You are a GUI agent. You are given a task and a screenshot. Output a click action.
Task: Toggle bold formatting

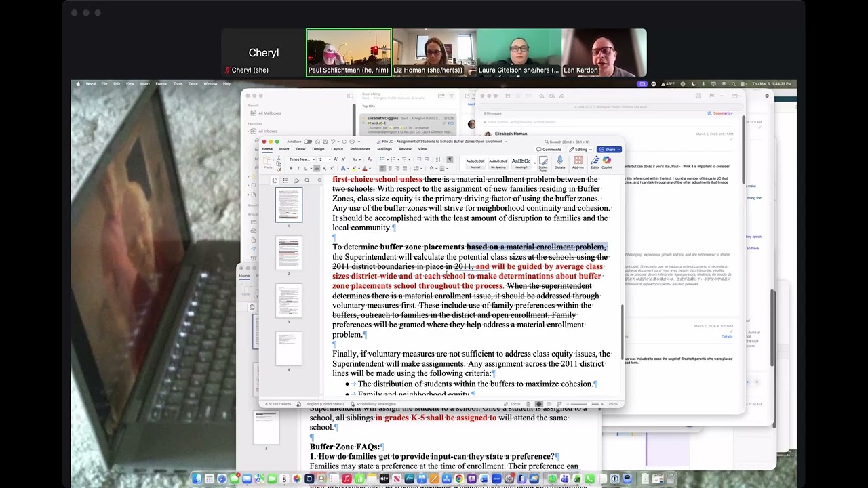click(x=291, y=168)
